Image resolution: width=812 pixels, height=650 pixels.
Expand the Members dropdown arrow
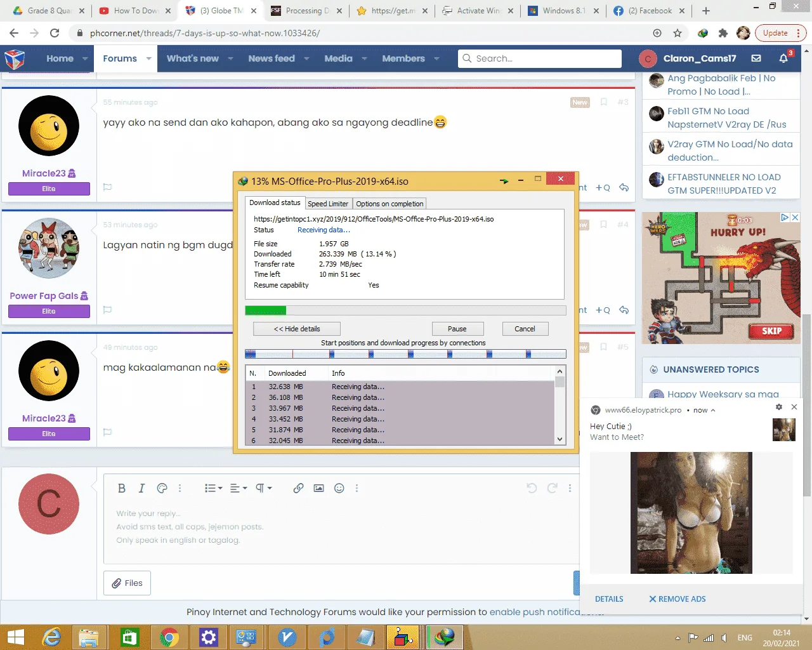point(436,58)
